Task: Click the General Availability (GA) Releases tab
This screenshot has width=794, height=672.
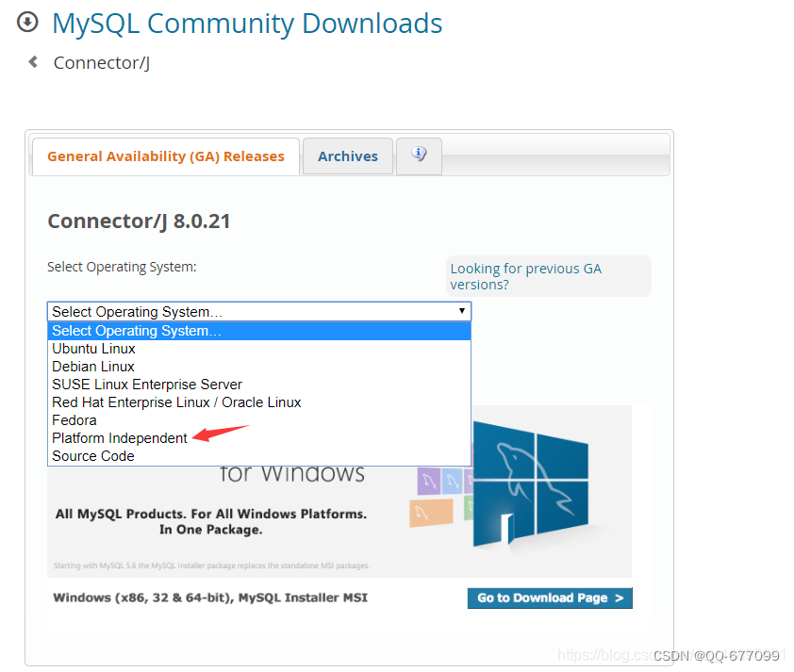Action: click(165, 156)
